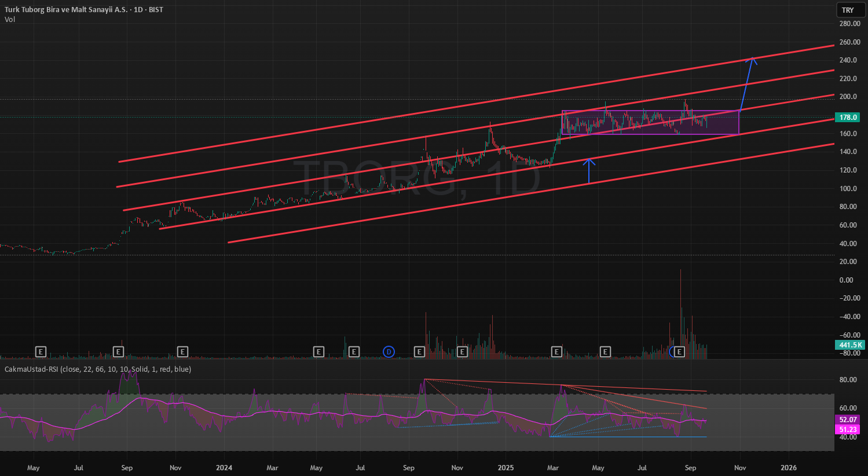Select the earnings marker near March 2025

tap(556, 351)
